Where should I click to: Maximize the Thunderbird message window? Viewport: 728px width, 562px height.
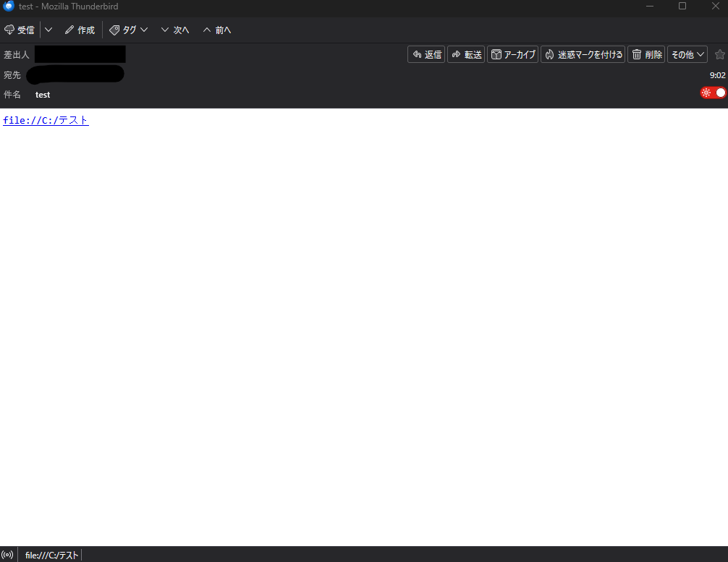(682, 7)
